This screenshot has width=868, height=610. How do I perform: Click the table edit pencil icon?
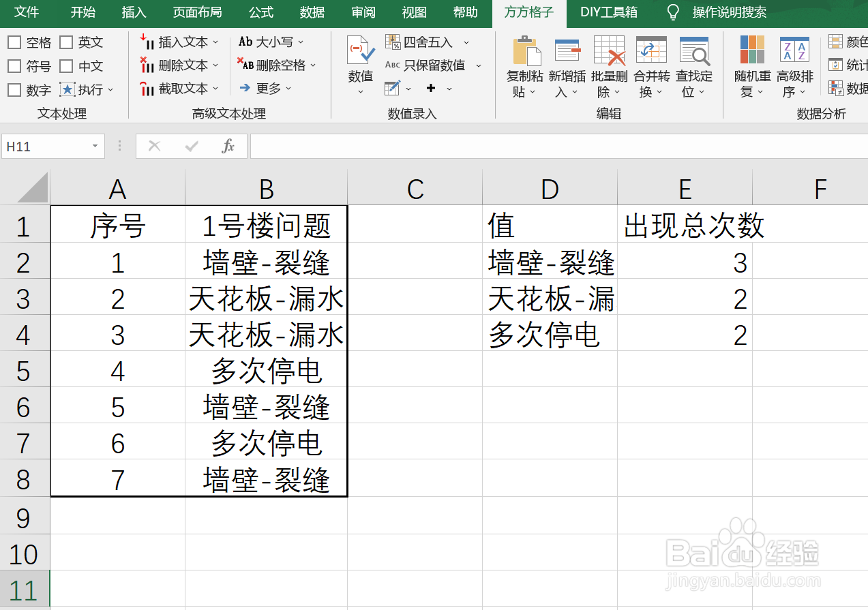click(x=392, y=88)
